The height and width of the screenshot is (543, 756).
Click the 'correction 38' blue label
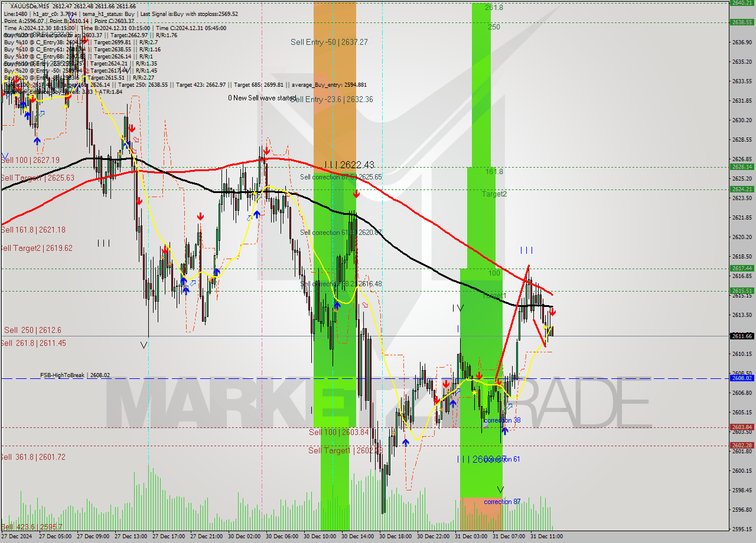tap(502, 420)
